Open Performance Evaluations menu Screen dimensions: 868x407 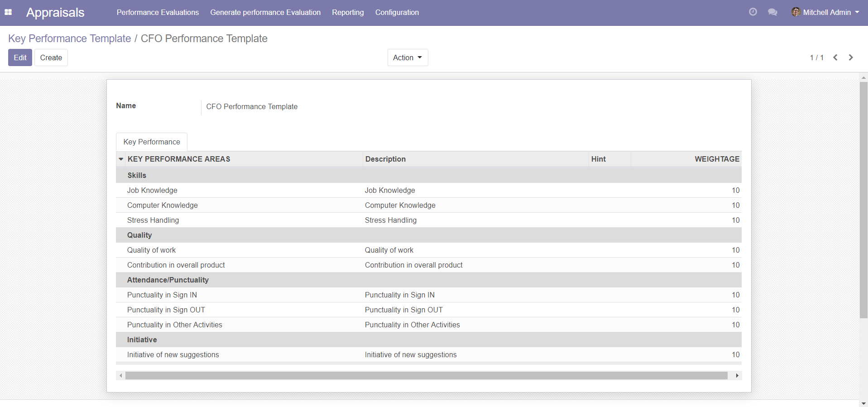pos(158,12)
